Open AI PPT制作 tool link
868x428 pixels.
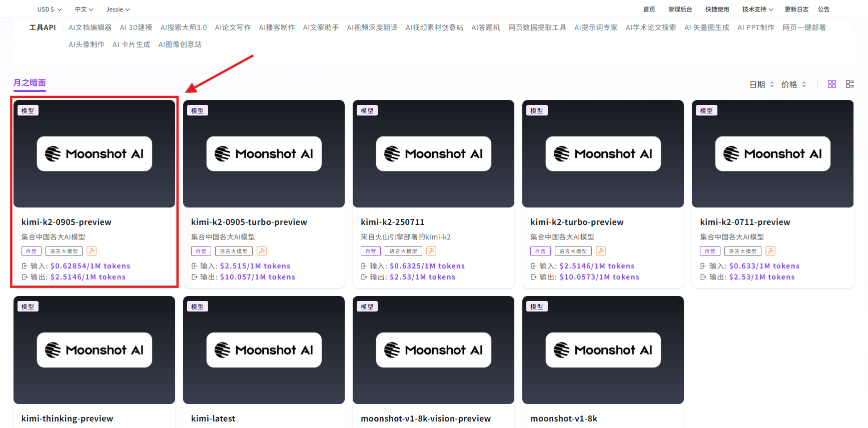tap(756, 27)
